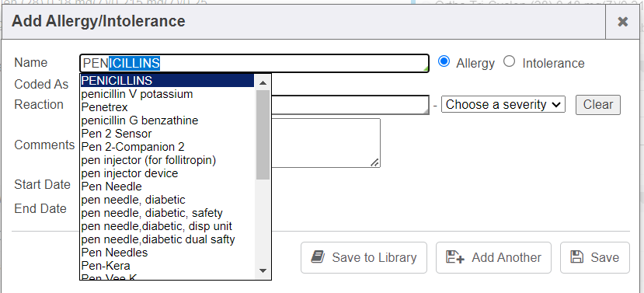This screenshot has width=644, height=293.
Task: Click the Clear button beside severity
Action: (x=598, y=104)
